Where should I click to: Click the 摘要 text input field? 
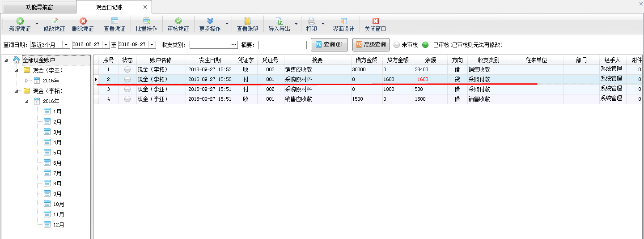click(x=282, y=45)
